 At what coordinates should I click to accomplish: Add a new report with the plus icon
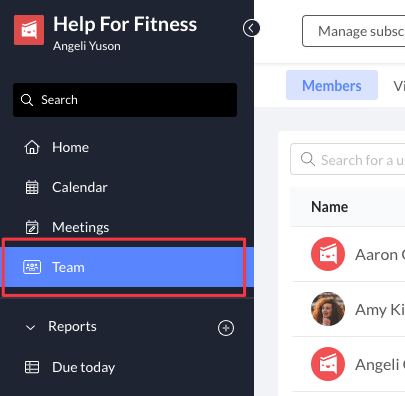(226, 328)
